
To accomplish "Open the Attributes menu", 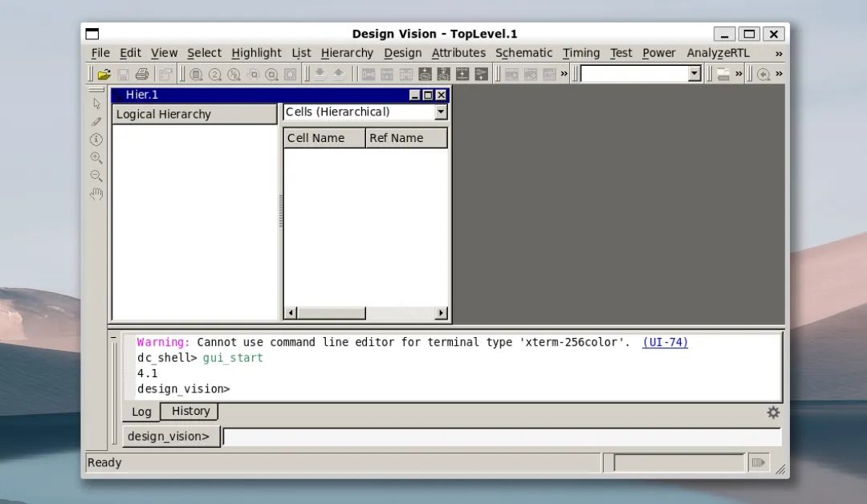I will point(459,53).
